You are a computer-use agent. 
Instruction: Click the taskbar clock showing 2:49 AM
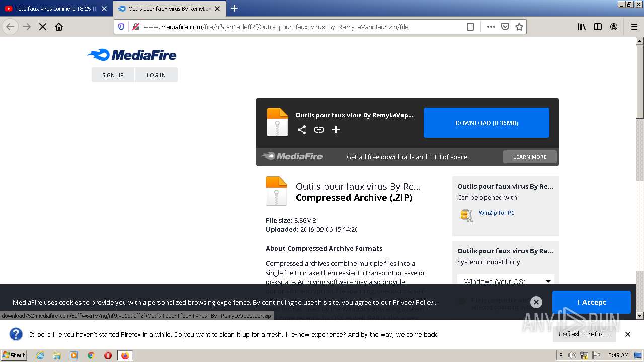(x=618, y=355)
